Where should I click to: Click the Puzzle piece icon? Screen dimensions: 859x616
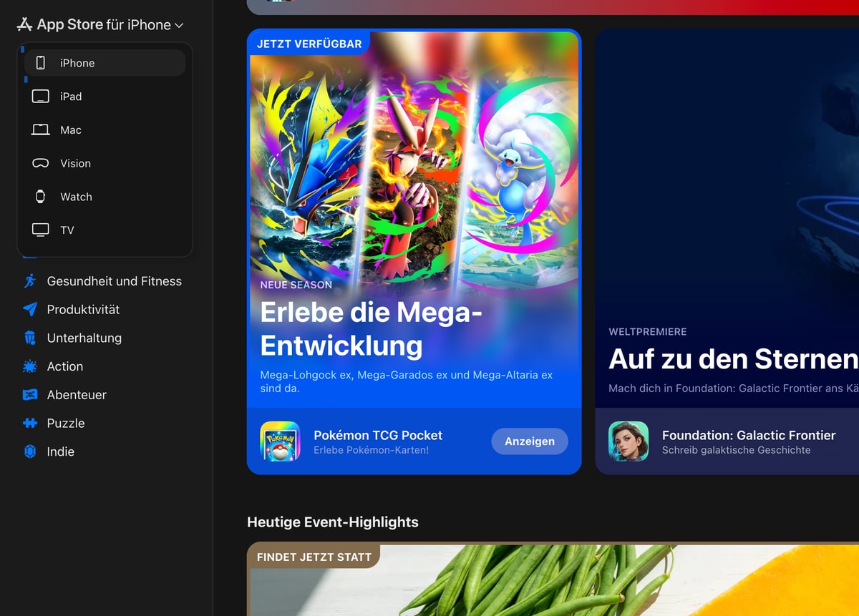pyautogui.click(x=30, y=424)
